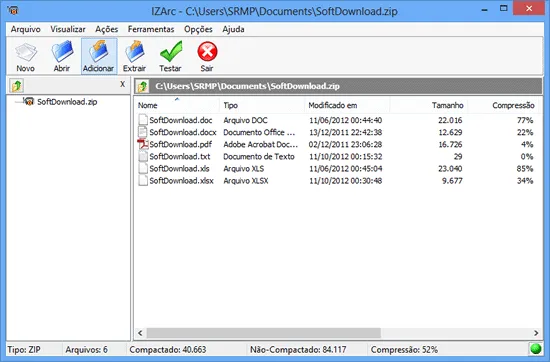Open the Opções menu
The image size is (550, 362).
(x=198, y=29)
